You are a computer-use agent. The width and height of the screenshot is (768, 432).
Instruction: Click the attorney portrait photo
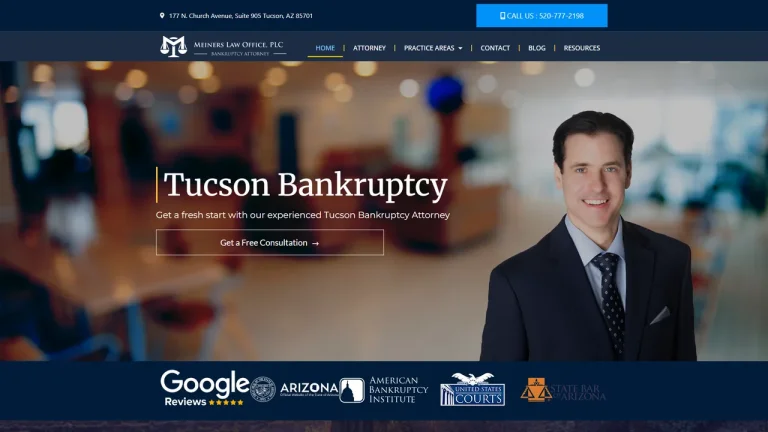pos(588,236)
